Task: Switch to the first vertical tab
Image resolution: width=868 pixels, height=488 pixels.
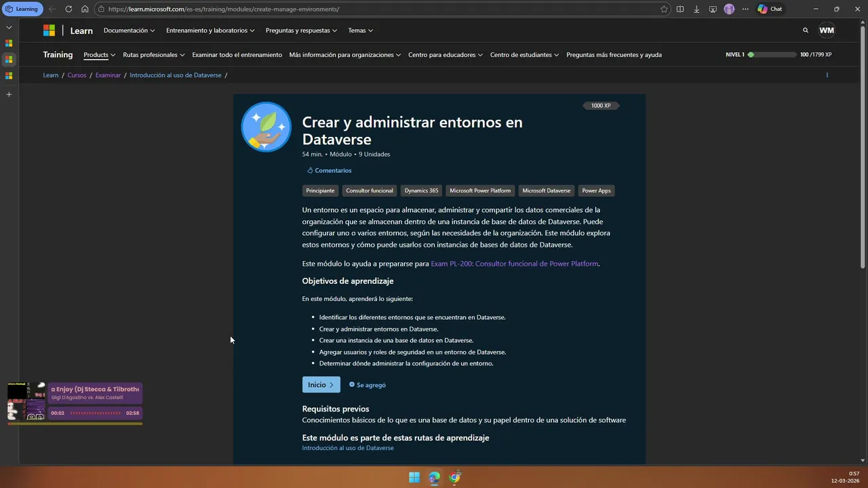Action: pyautogui.click(x=9, y=43)
